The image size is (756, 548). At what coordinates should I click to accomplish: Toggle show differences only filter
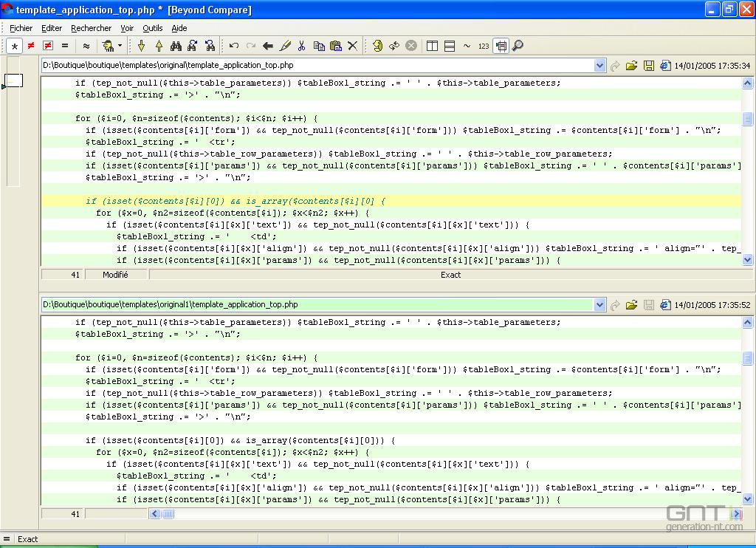(31, 46)
